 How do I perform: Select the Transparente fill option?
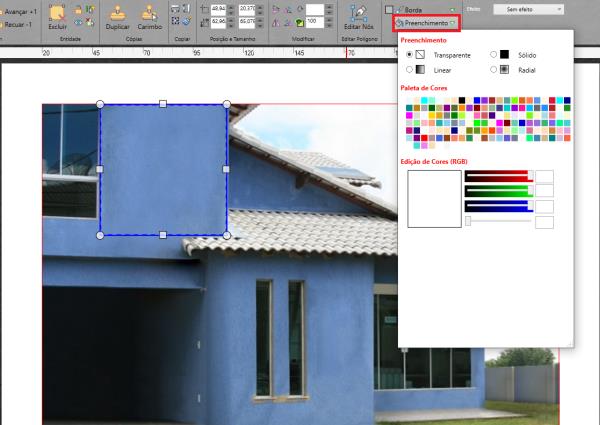409,54
